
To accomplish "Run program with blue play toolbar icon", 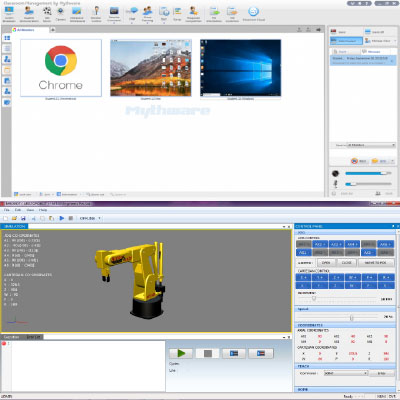I will pos(62,218).
